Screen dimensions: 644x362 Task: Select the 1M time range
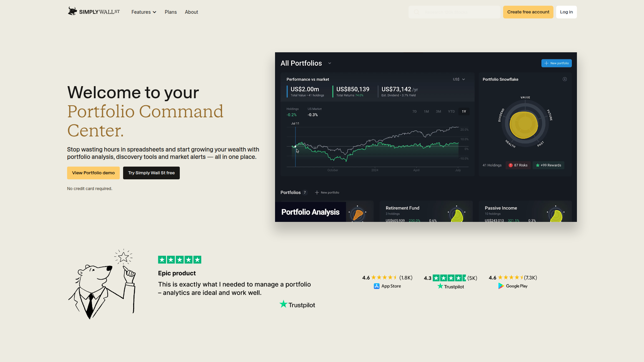(426, 112)
